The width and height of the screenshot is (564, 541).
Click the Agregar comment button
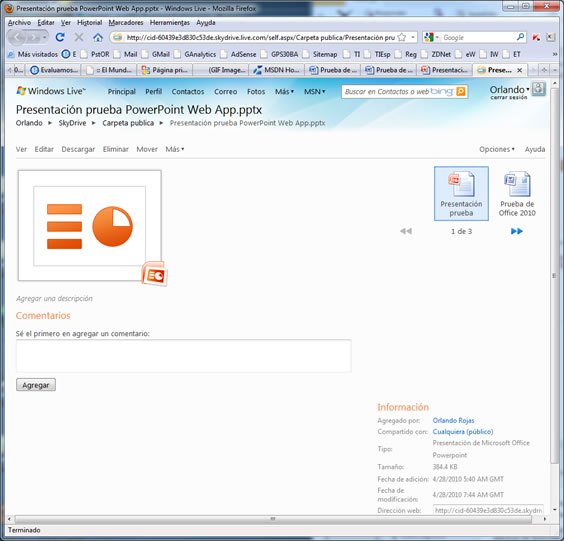tap(36, 385)
